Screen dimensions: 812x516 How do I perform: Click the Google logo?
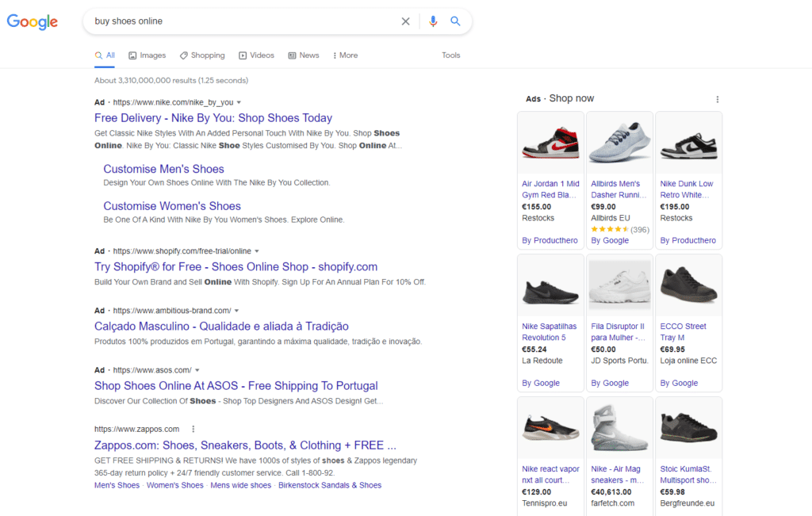coord(32,21)
